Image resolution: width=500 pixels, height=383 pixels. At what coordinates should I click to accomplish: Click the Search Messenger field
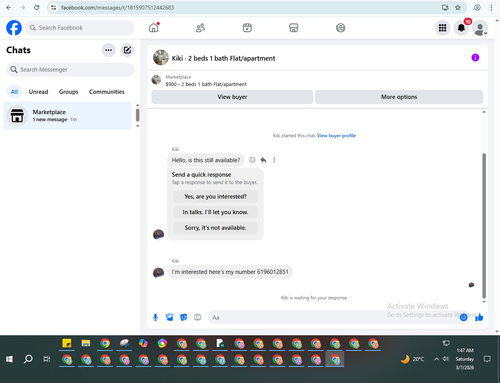coord(70,69)
